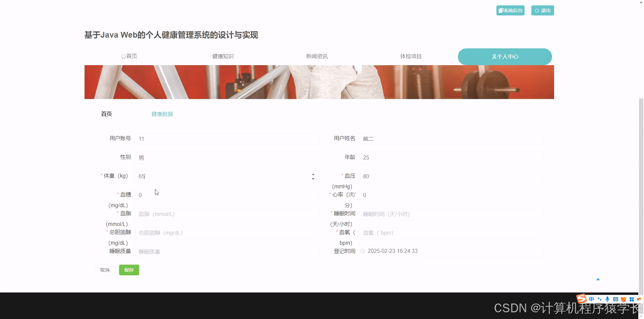Switch to the 健康知识 tab
644x319 pixels.
click(222, 56)
